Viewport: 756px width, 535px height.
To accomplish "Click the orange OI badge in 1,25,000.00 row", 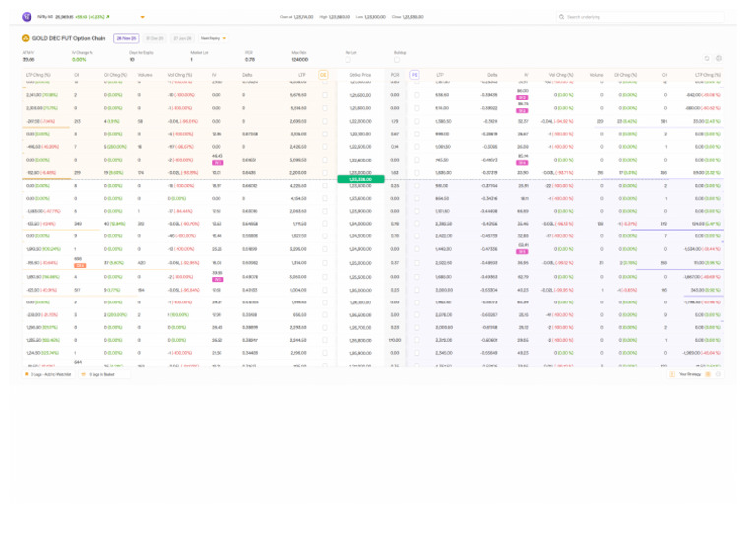I will (80, 266).
